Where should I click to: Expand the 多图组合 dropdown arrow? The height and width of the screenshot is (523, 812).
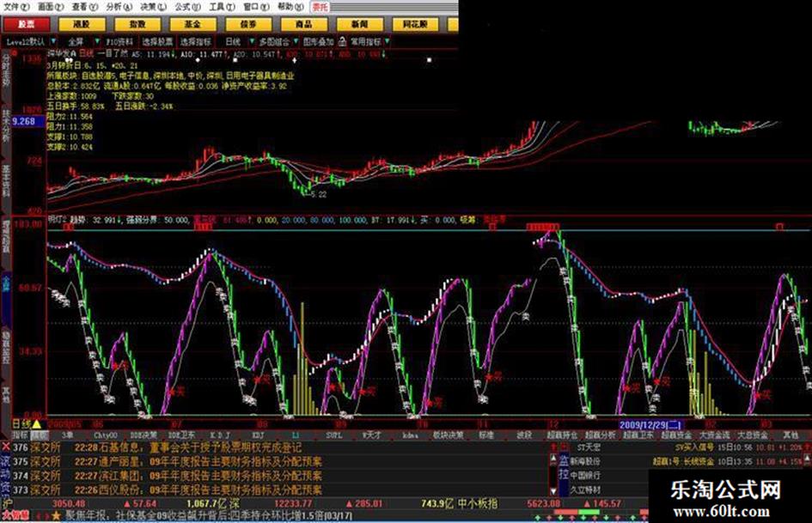(x=296, y=41)
